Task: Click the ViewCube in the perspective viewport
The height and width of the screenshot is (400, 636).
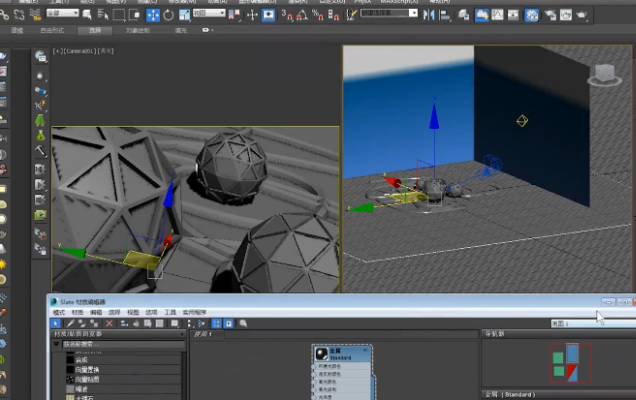Action: pyautogui.click(x=603, y=73)
